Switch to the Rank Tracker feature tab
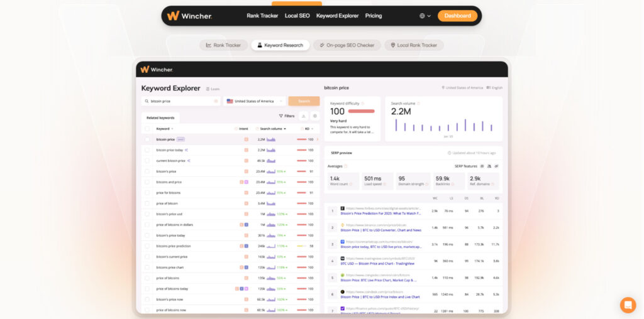644x319 pixels. (223, 45)
